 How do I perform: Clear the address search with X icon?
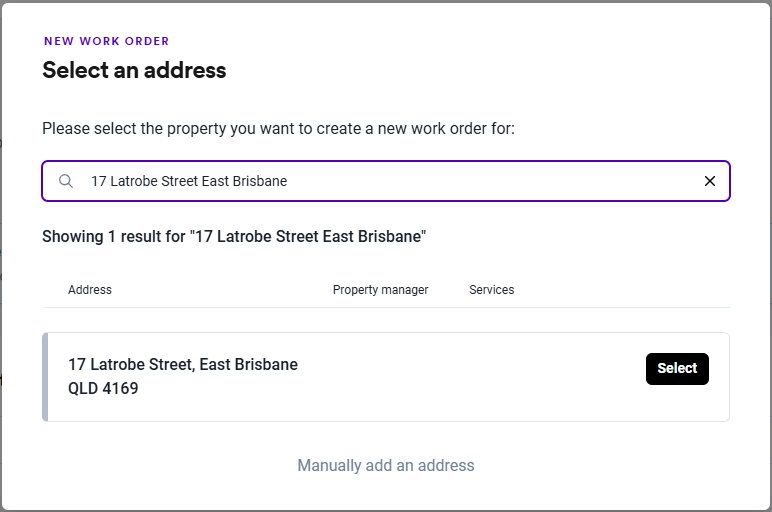(710, 182)
